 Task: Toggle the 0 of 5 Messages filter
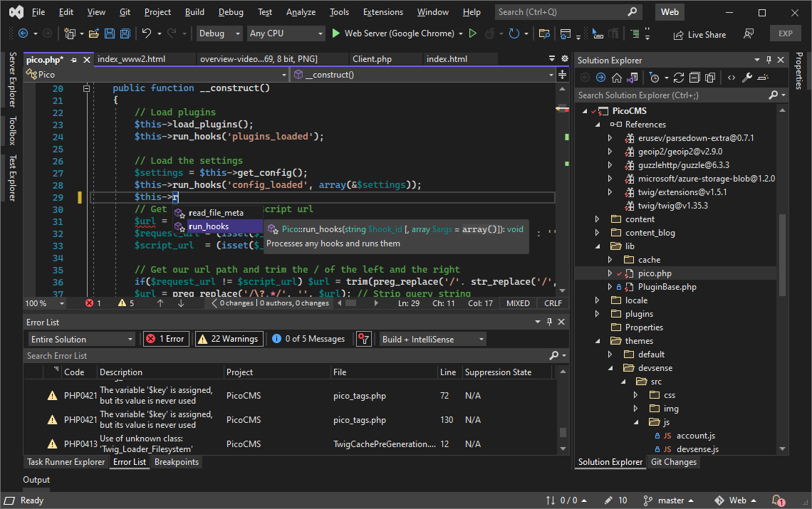[x=309, y=338]
